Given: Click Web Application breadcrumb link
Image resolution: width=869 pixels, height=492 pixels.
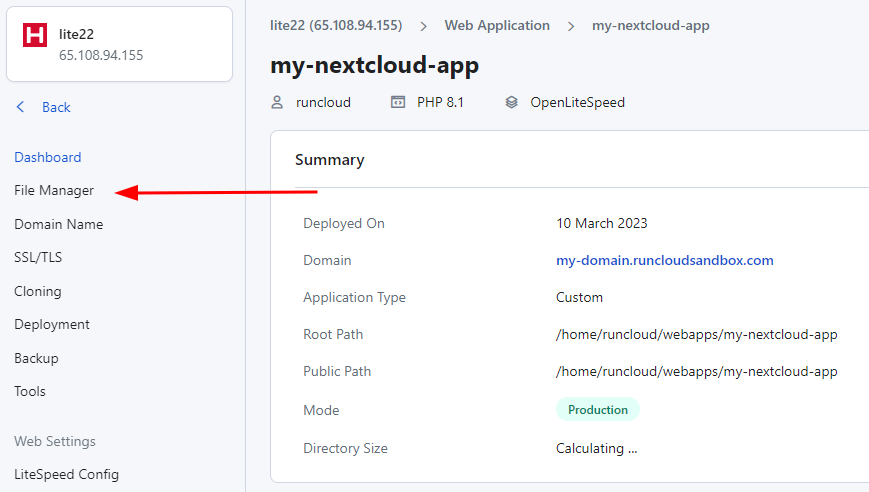Looking at the screenshot, I should (x=497, y=25).
